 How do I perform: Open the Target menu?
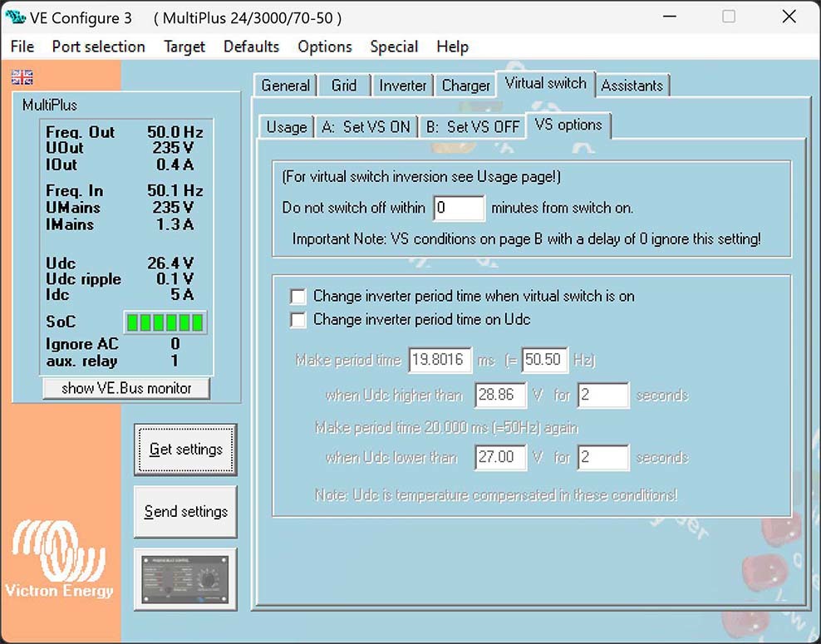(184, 47)
